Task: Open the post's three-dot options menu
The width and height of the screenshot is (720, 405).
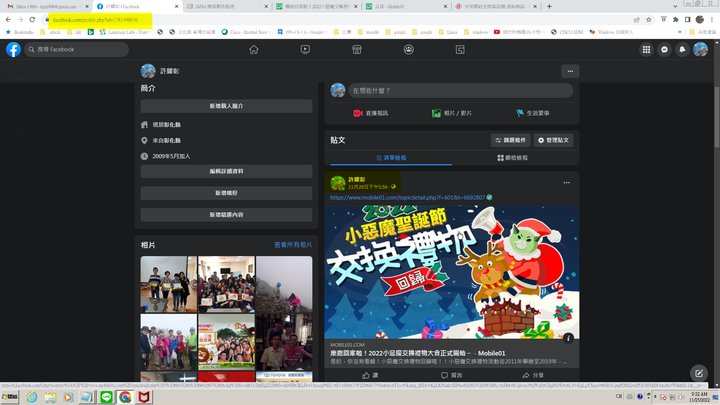Action: [x=567, y=183]
